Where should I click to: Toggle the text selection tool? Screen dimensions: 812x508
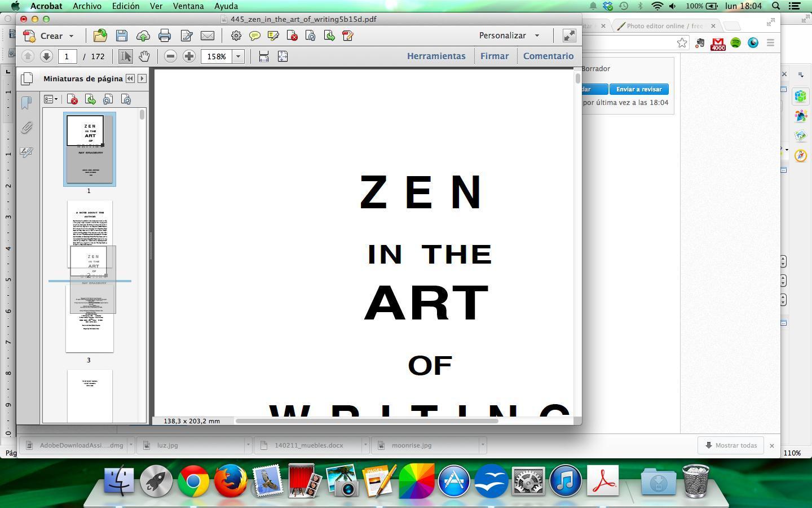coord(126,56)
